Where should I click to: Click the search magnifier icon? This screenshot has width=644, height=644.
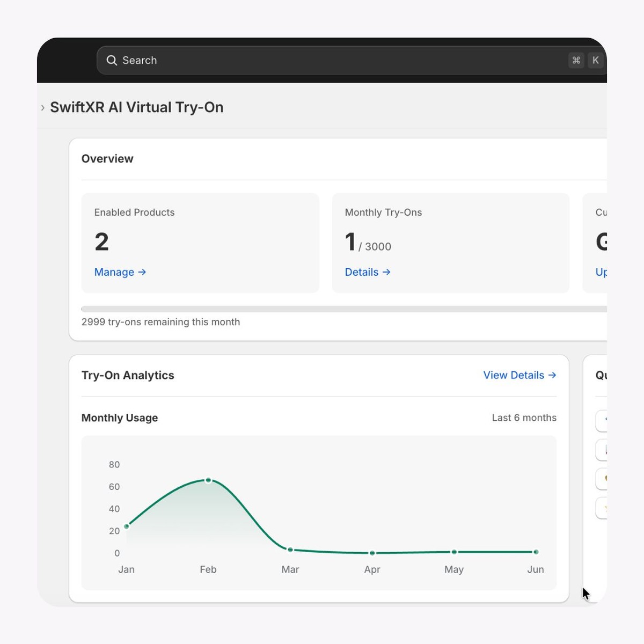(x=112, y=60)
